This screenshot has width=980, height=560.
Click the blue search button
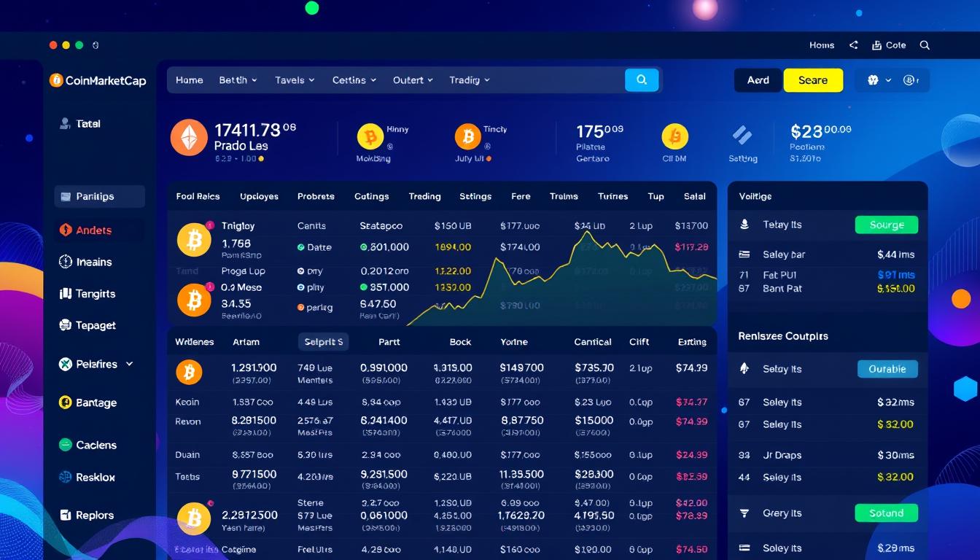point(642,80)
